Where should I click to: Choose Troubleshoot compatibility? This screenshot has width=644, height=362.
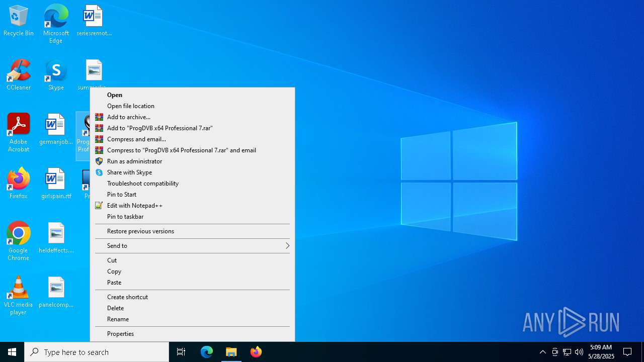point(192,184)
